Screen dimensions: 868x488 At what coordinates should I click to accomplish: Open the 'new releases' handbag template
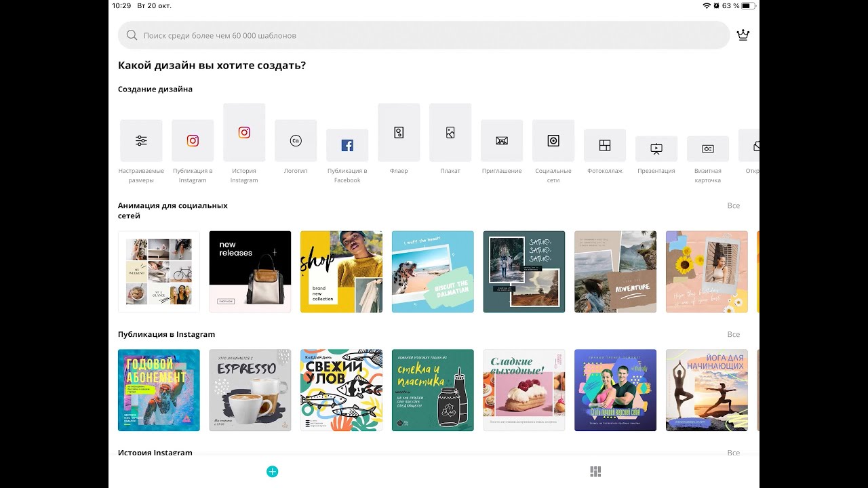pyautogui.click(x=250, y=272)
